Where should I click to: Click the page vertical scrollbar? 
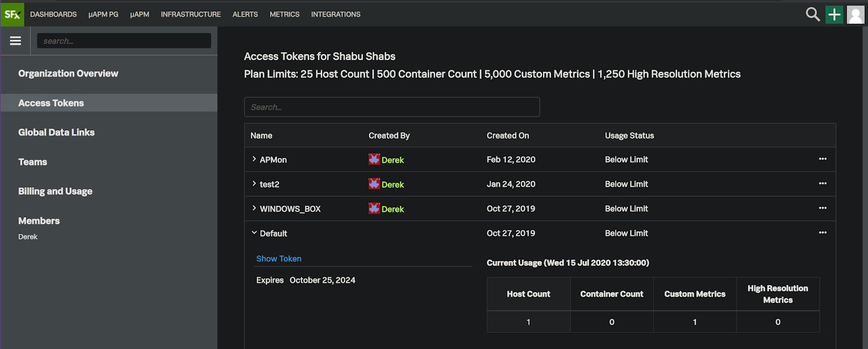(865, 187)
